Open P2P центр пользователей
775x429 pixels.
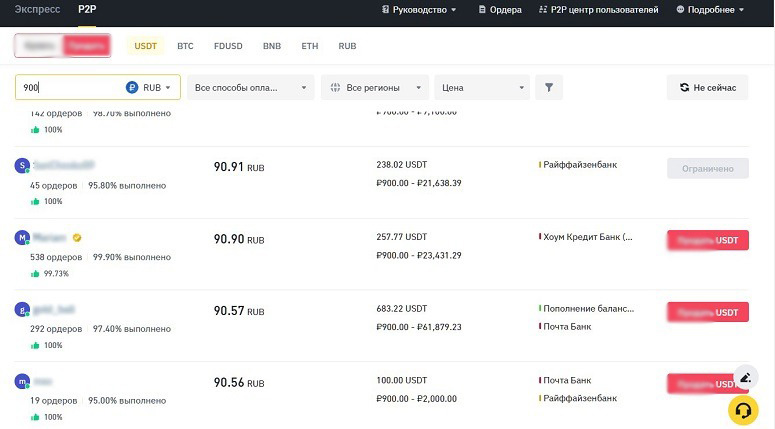click(598, 9)
